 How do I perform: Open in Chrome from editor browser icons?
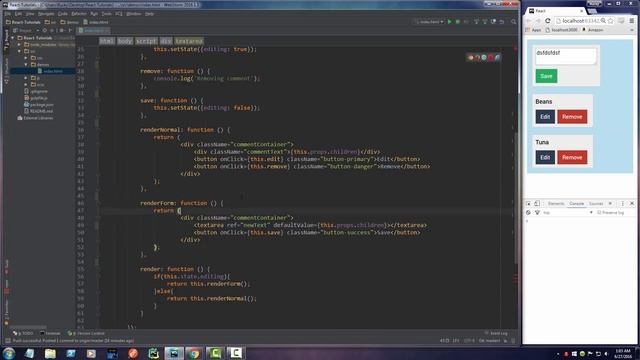(471, 58)
